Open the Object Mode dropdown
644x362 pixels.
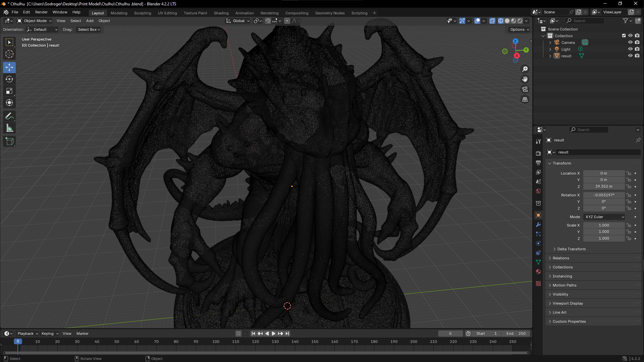[34, 21]
